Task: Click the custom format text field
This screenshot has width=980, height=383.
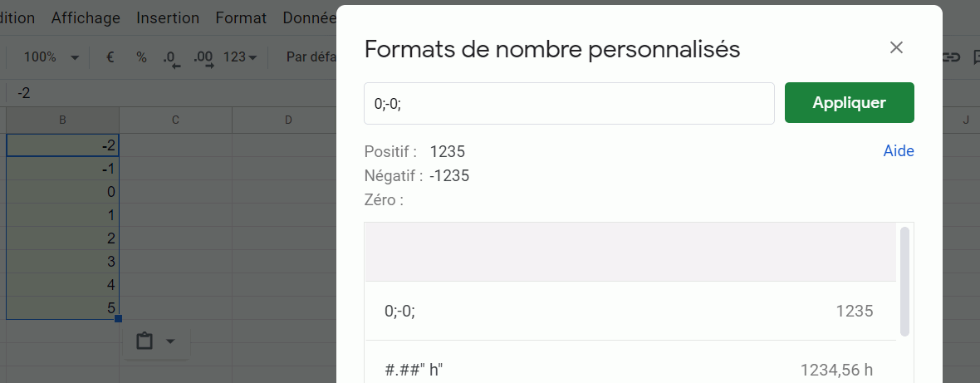Action: click(569, 103)
